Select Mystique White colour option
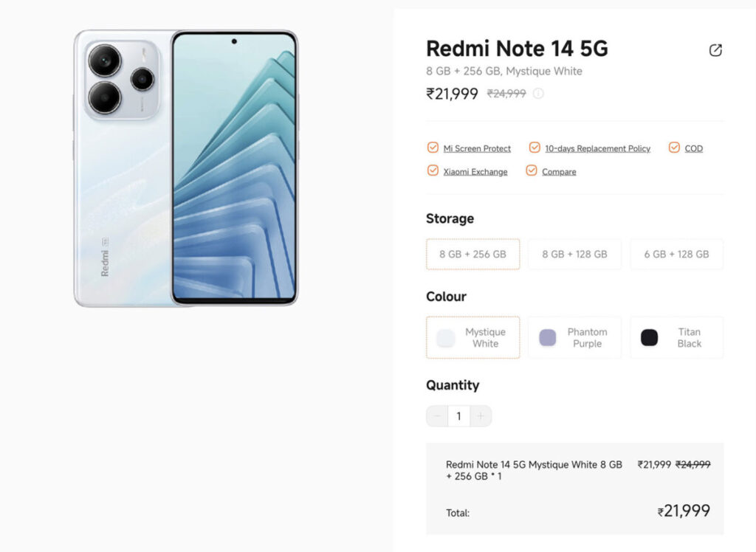756x552 pixels. click(472, 337)
